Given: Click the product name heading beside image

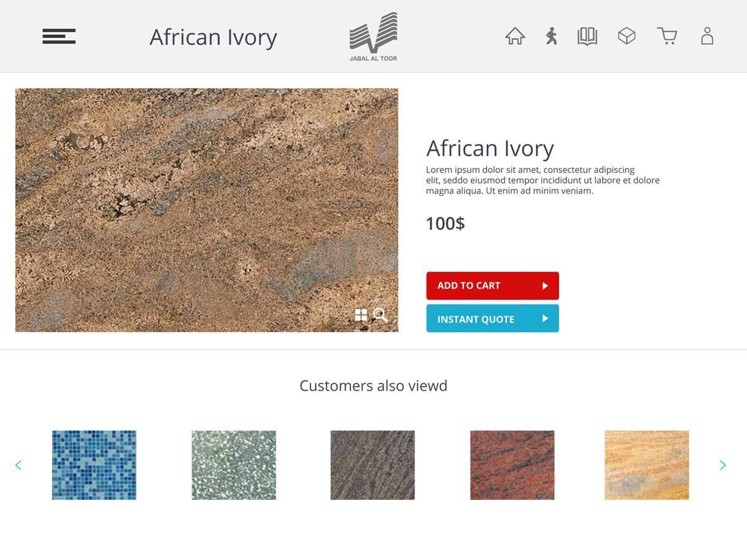Looking at the screenshot, I should [x=490, y=148].
